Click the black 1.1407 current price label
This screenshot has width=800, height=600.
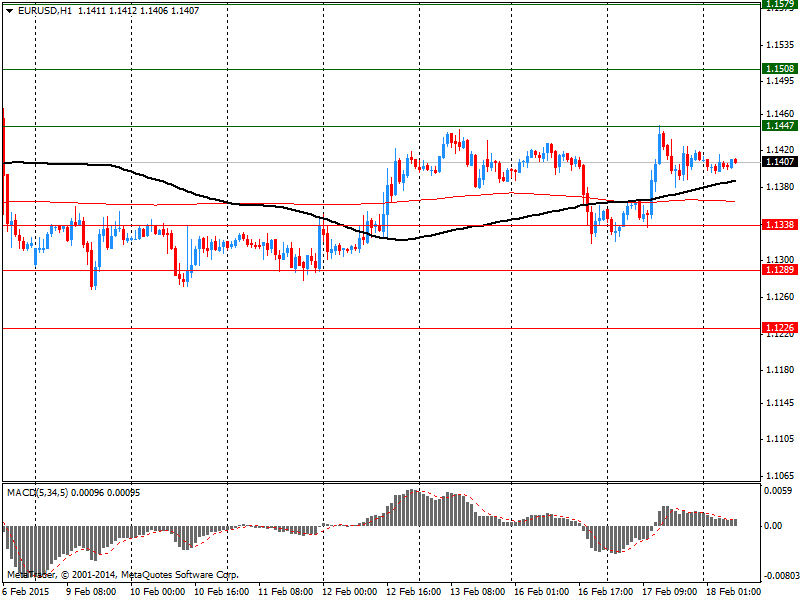[x=780, y=162]
